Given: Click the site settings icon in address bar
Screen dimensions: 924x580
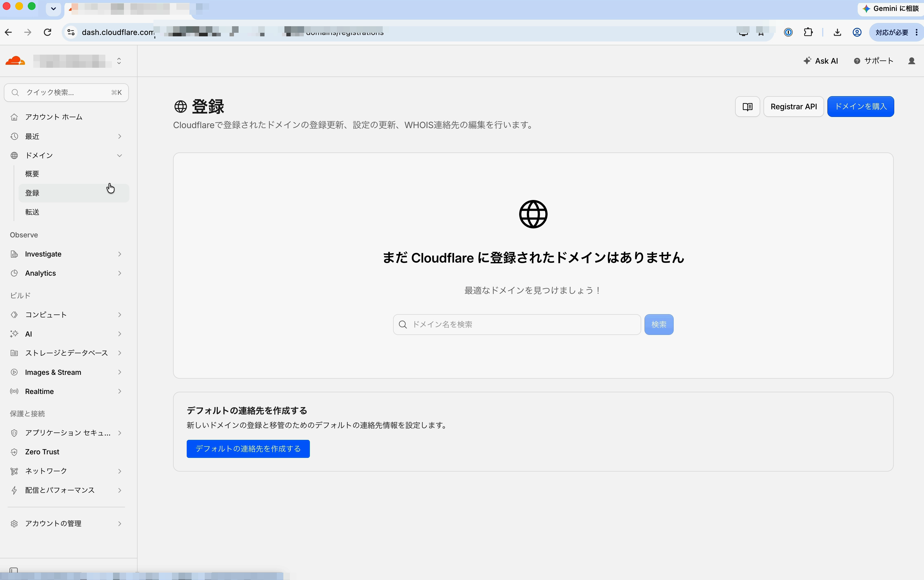Looking at the screenshot, I should [71, 32].
